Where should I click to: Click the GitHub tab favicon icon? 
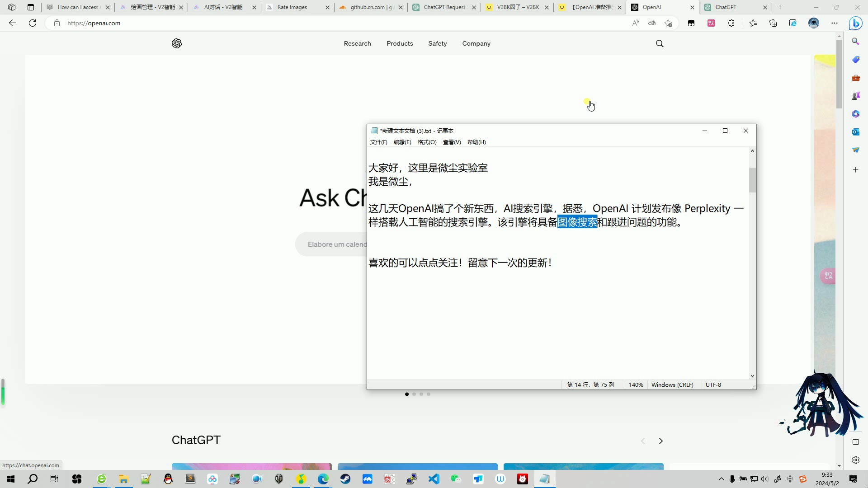(x=343, y=7)
